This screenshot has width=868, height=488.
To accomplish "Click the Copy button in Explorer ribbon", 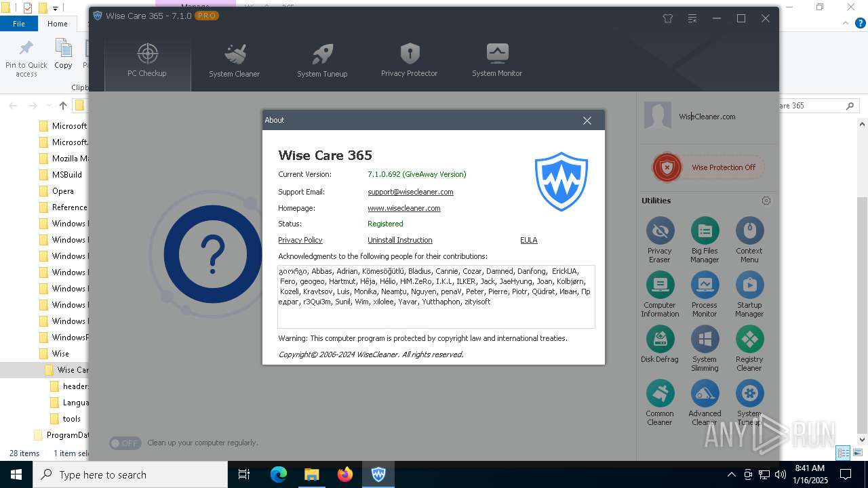I will click(x=63, y=54).
